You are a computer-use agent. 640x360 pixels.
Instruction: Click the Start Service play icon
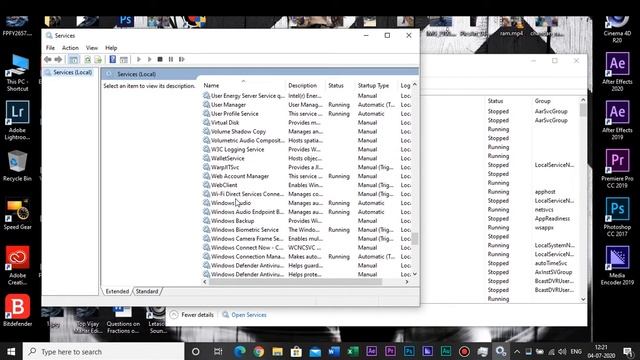(139, 60)
